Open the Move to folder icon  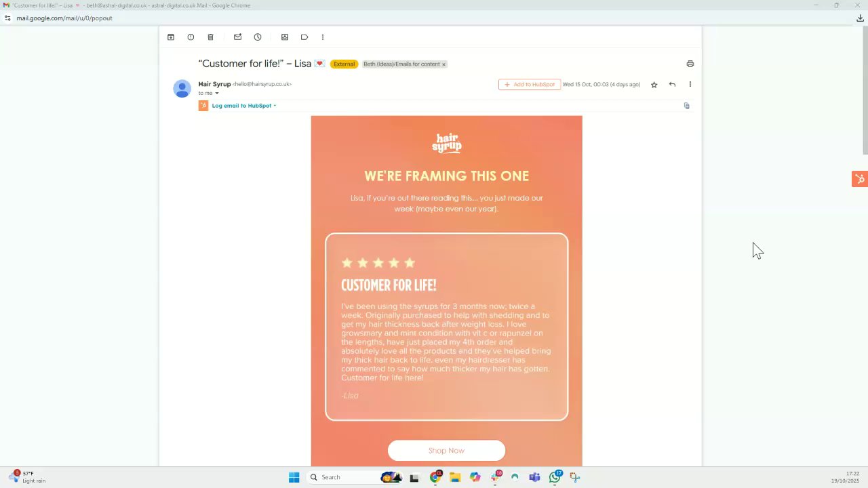285,37
